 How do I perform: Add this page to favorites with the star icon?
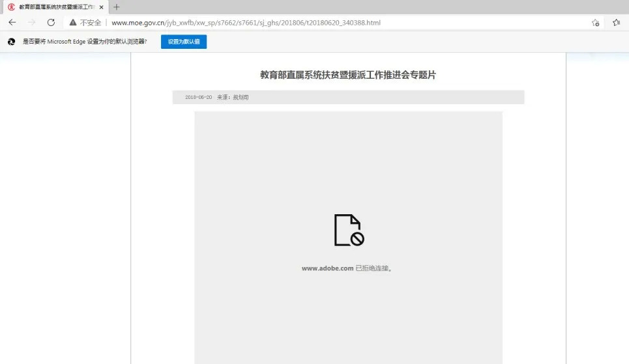[x=595, y=23]
